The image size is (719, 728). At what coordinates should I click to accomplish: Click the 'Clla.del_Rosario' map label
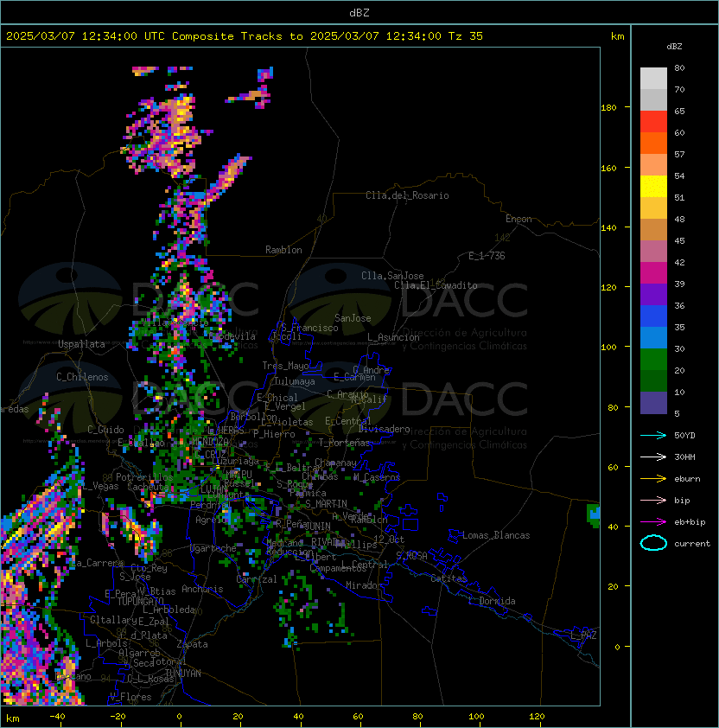407,195
